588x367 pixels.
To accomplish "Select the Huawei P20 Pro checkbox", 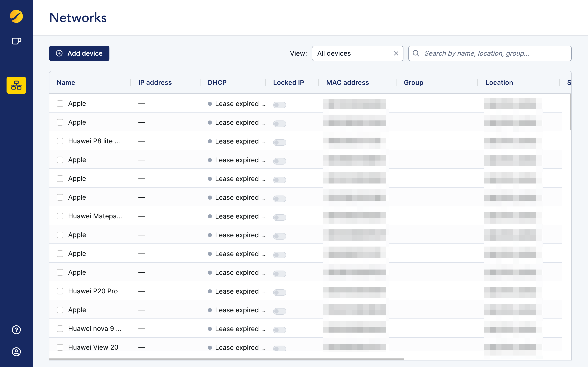I will [60, 291].
